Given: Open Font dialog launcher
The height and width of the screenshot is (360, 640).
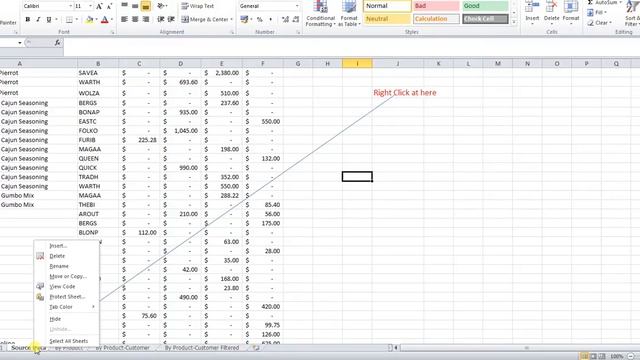Looking at the screenshot, I should coord(112,32).
